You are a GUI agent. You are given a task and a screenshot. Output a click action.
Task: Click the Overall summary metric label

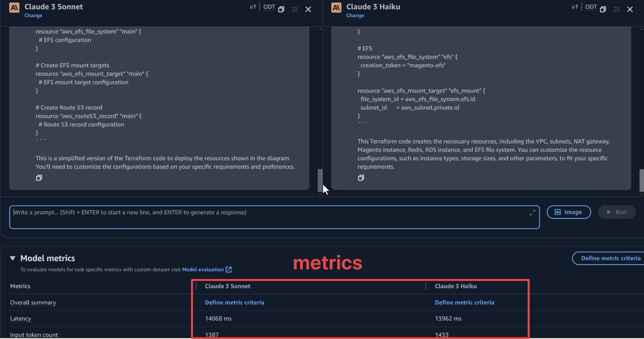click(33, 302)
